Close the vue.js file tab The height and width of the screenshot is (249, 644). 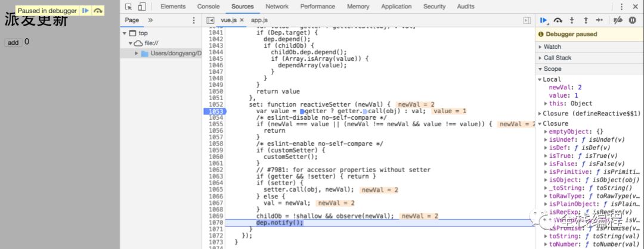click(242, 20)
